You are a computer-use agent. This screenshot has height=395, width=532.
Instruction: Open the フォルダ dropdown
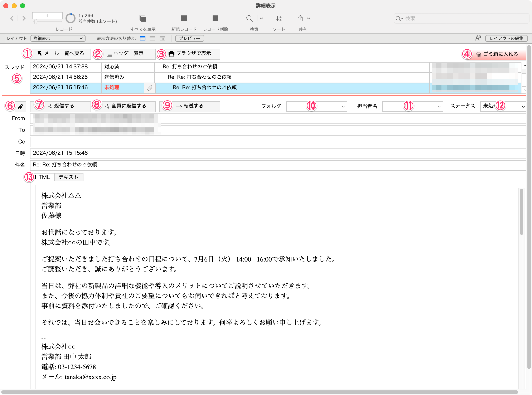click(x=316, y=106)
